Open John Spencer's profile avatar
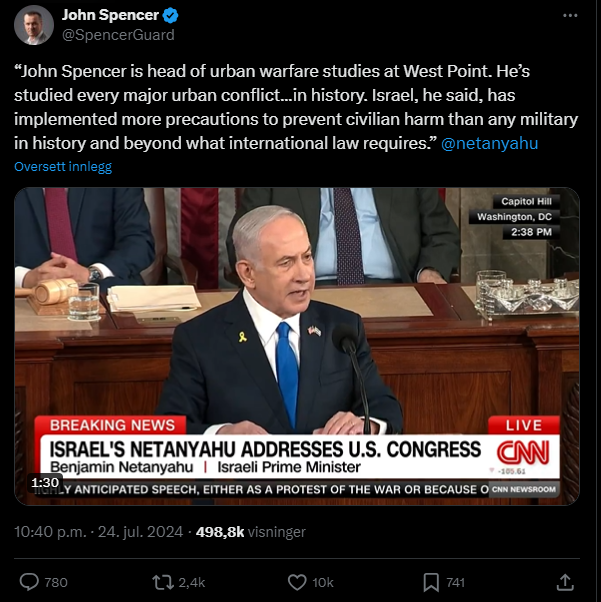Image resolution: width=601 pixels, height=602 pixels. click(x=34, y=25)
